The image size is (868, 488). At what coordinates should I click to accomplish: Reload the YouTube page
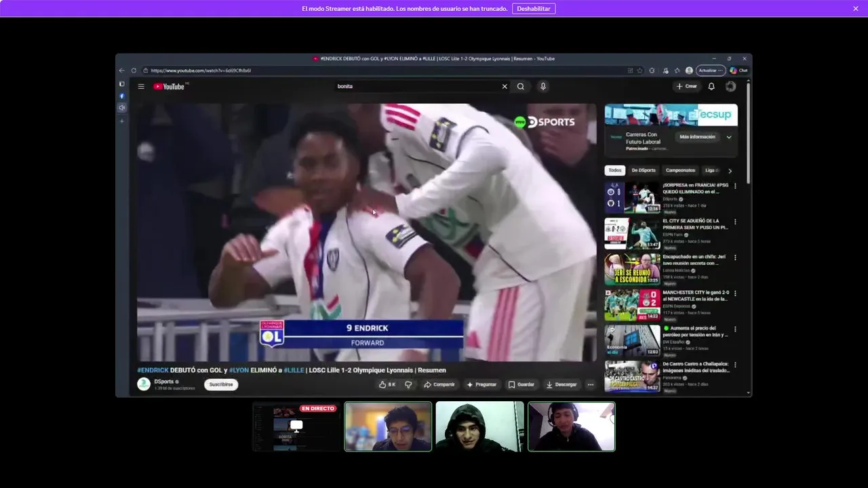(134, 70)
